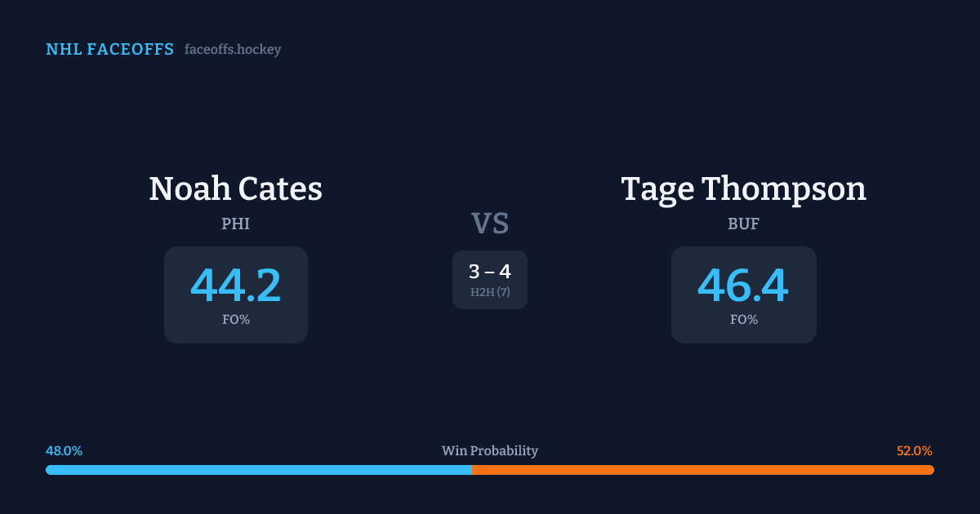Click the orange segment of the probability bar
Image resolution: width=980 pixels, height=514 pixels.
[x=702, y=470]
